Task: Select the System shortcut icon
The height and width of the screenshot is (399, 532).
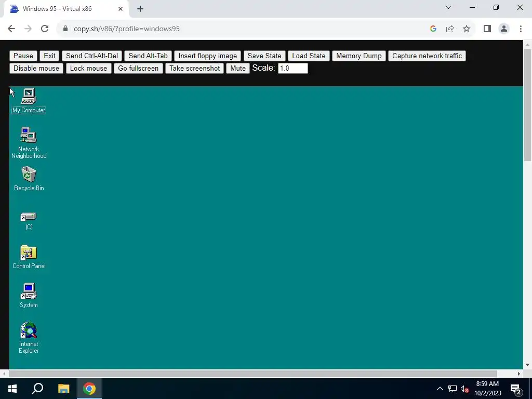Action: click(29, 296)
